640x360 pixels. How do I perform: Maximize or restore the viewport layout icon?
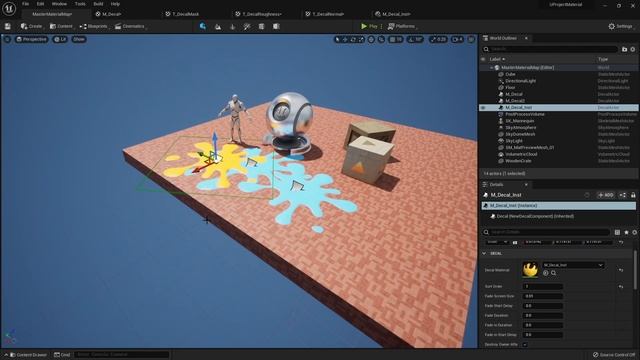pos(471,40)
